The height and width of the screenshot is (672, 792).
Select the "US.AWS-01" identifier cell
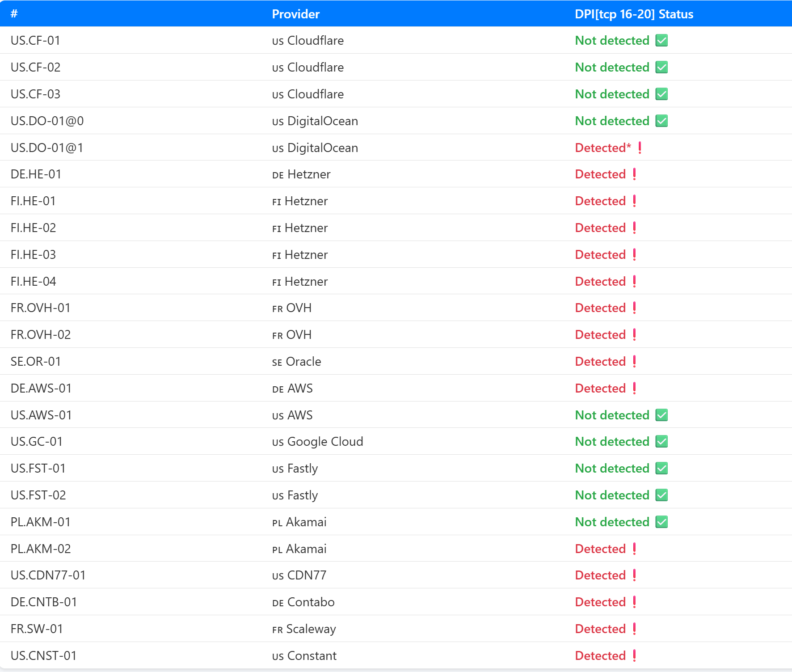(x=41, y=415)
